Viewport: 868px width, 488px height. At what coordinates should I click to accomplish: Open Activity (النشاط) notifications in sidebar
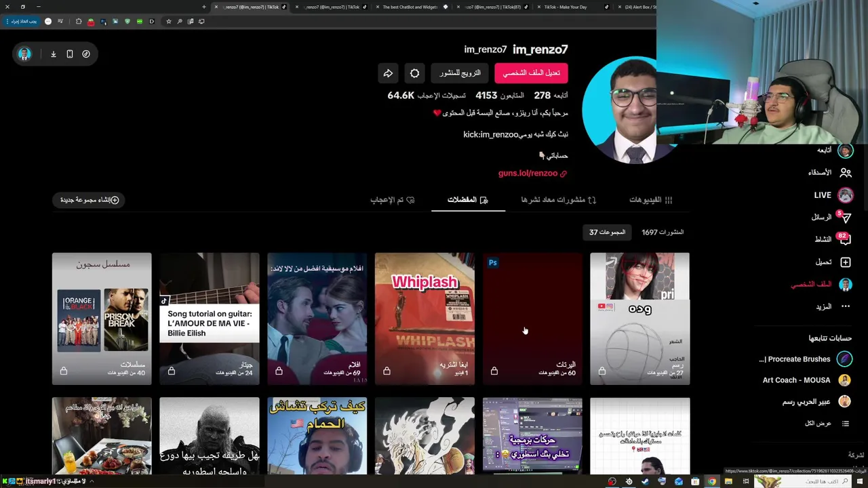coord(831,239)
